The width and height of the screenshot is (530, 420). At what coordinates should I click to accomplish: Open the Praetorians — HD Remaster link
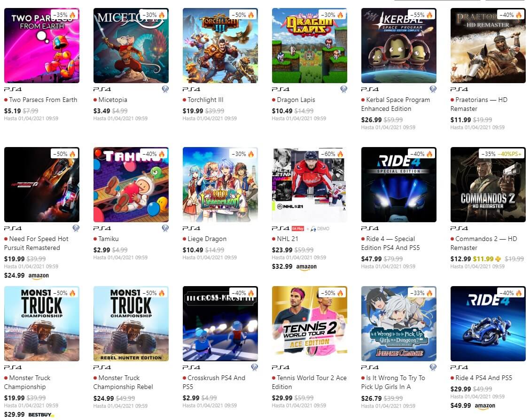point(481,104)
